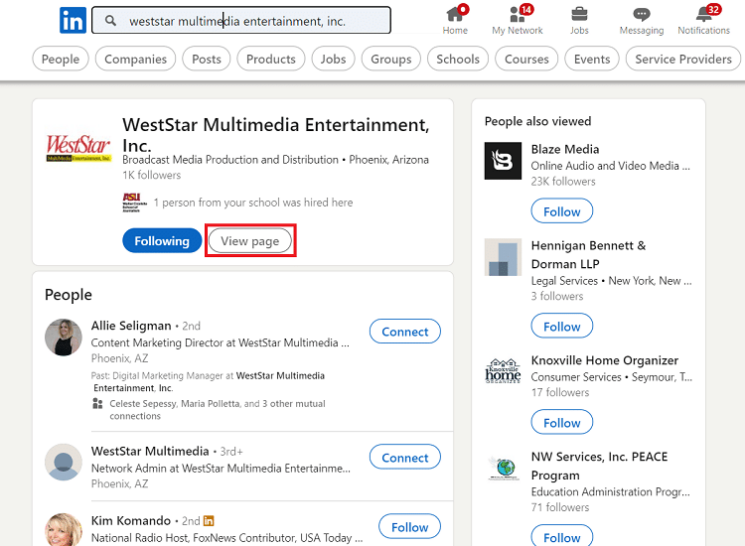Filter results by Jobs
The width and height of the screenshot is (745, 546).
click(333, 59)
